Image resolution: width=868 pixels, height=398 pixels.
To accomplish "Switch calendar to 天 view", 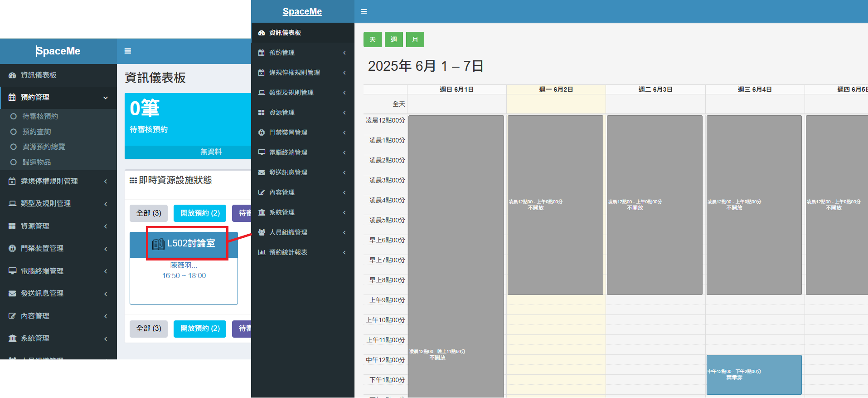I will pos(372,39).
